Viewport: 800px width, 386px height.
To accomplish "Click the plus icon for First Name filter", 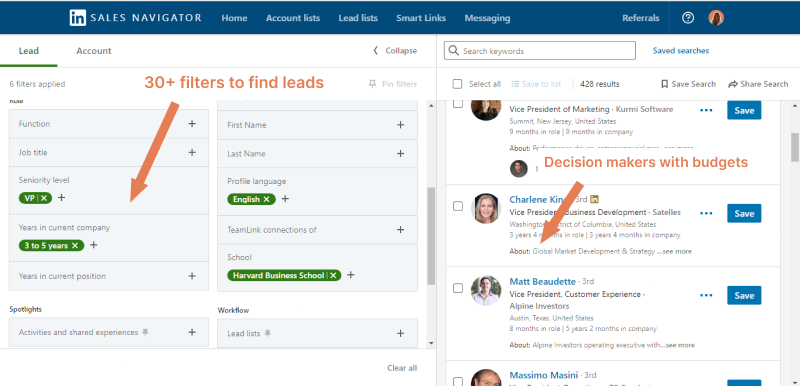I will 401,125.
